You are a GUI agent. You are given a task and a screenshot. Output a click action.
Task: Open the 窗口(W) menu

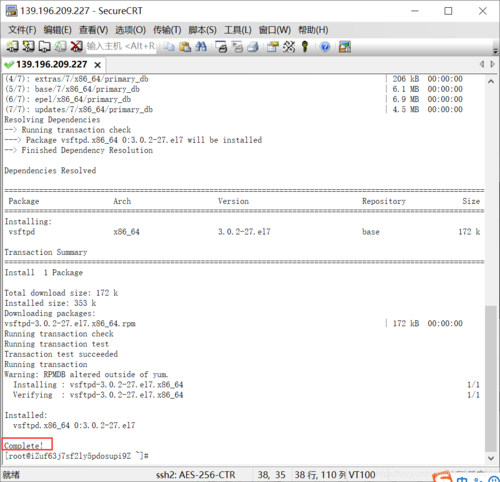[275, 30]
